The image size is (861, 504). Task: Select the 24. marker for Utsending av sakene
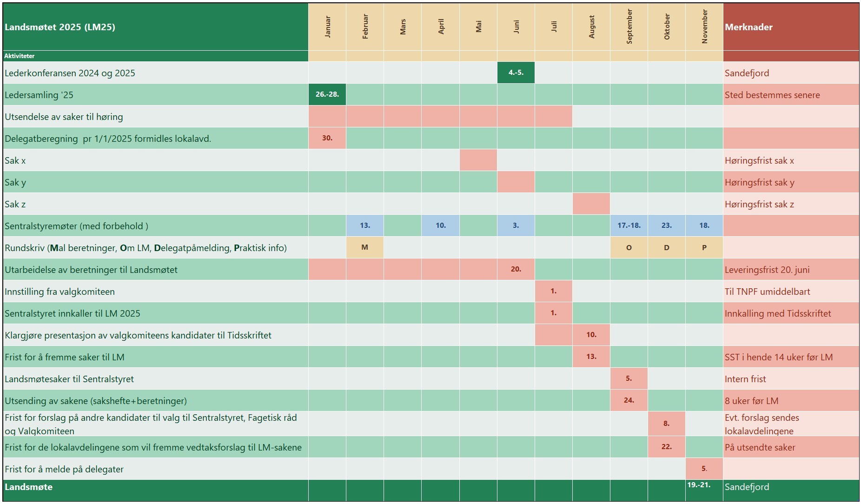click(629, 400)
